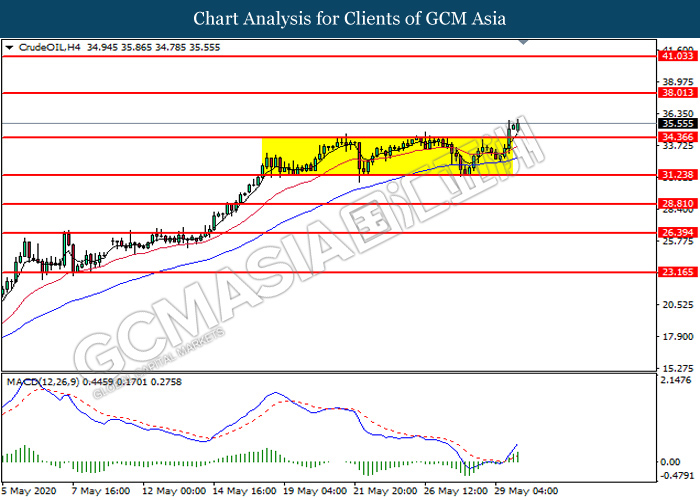Click the 14 May 16:00 time label
The height and width of the screenshot is (500, 700).
pos(245,491)
